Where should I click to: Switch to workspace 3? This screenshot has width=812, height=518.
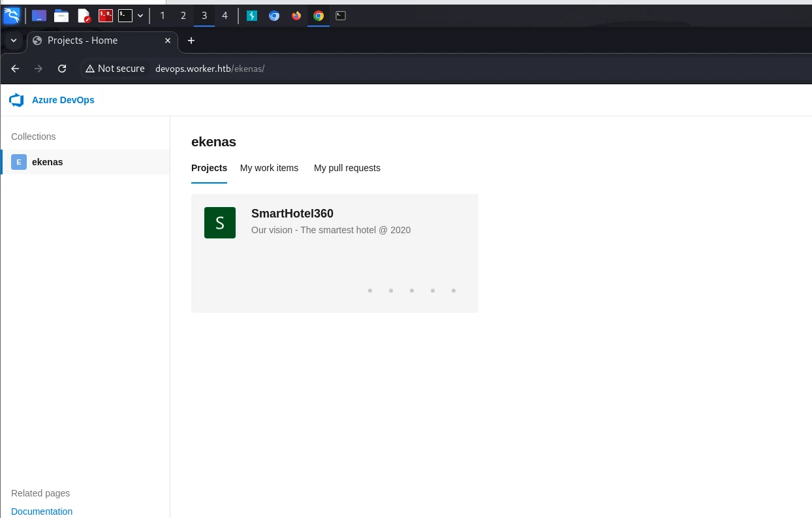click(204, 16)
